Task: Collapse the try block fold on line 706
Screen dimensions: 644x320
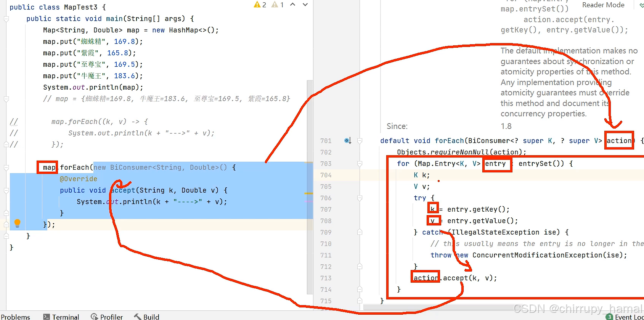Action: [360, 198]
